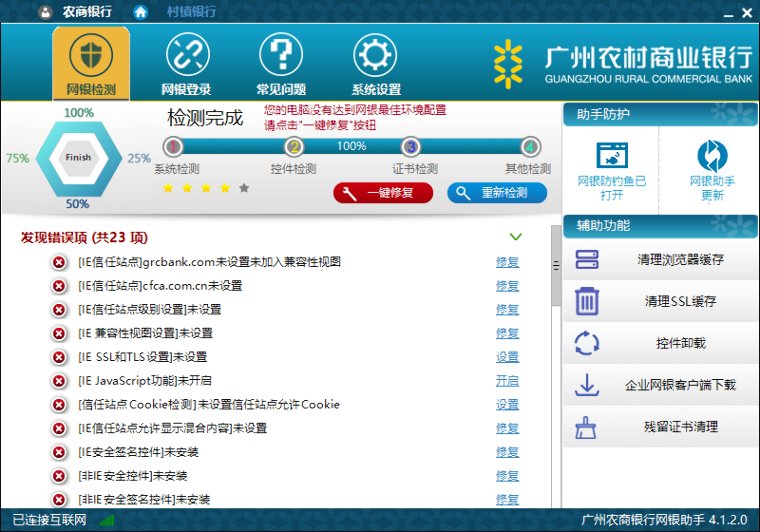Click the 控件卸载 label
Viewport: 760px width, 532px height.
click(681, 343)
